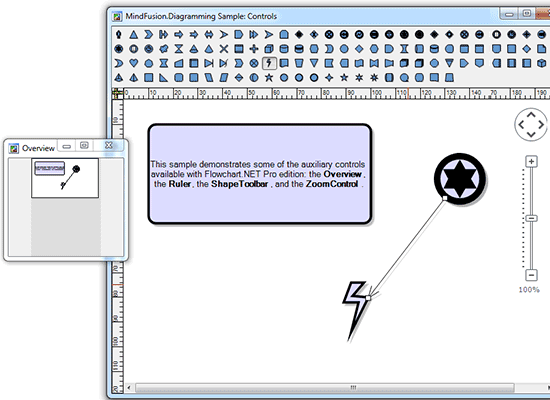Pan right with the pan control's right arrow
Viewport: 550px width, 400px height.
click(541, 125)
